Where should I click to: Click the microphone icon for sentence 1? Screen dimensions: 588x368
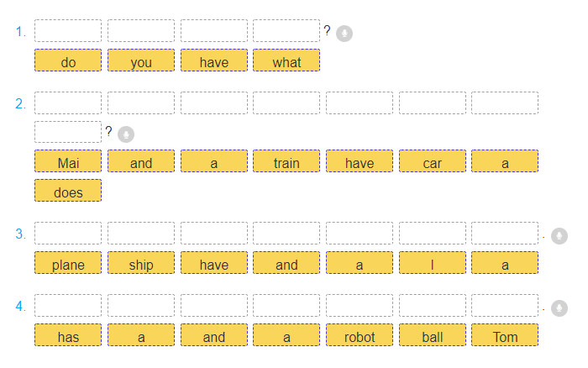tap(344, 34)
